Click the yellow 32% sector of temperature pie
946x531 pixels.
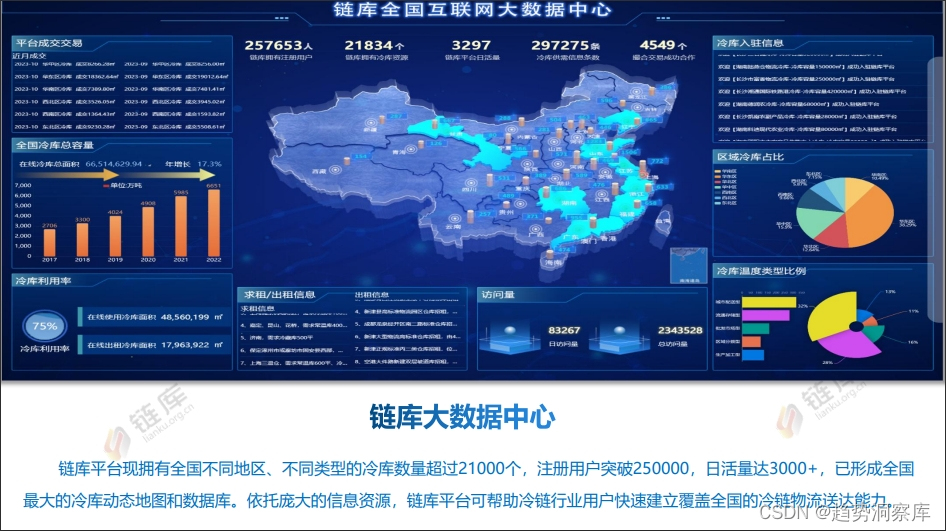click(830, 317)
